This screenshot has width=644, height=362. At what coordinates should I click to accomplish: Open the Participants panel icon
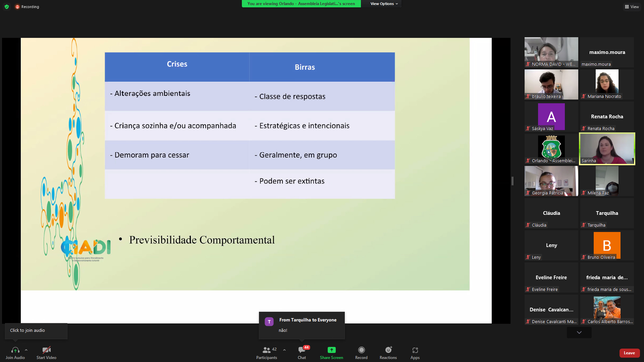point(267,350)
